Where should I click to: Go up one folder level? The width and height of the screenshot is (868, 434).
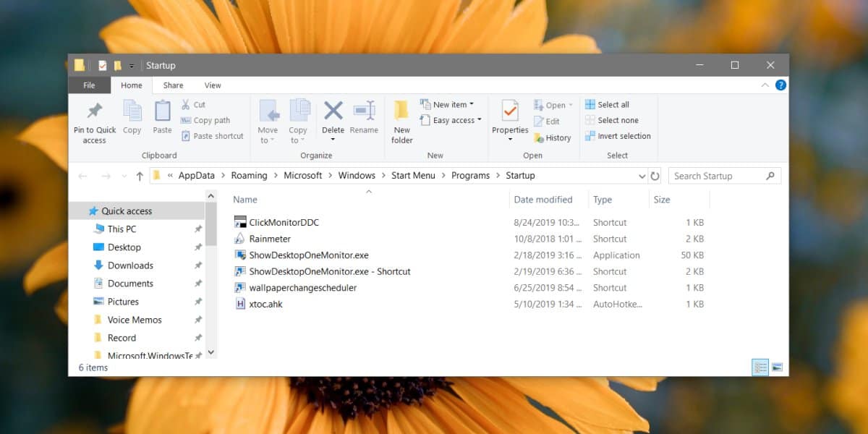click(x=140, y=176)
